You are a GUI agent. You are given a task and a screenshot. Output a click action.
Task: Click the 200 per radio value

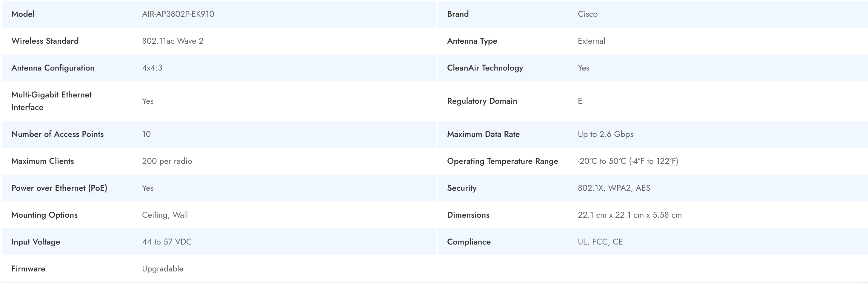coord(167,161)
